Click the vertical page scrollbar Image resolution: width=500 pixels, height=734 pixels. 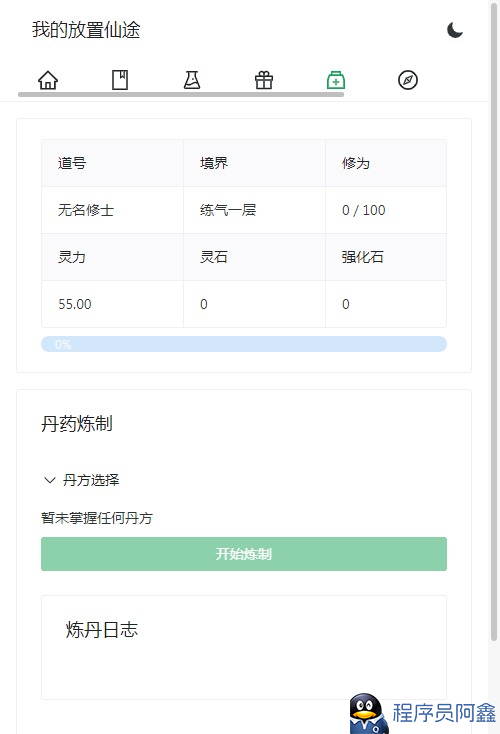(x=493, y=323)
